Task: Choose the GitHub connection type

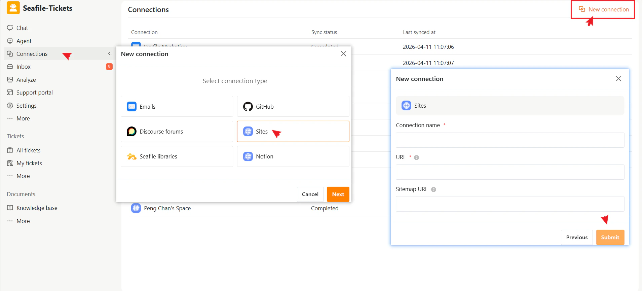Action: tap(293, 107)
